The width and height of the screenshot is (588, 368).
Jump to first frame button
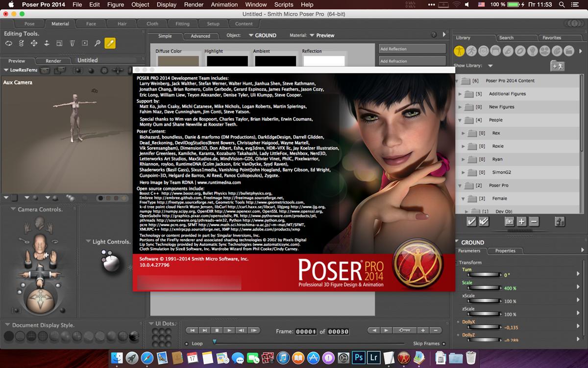click(193, 331)
